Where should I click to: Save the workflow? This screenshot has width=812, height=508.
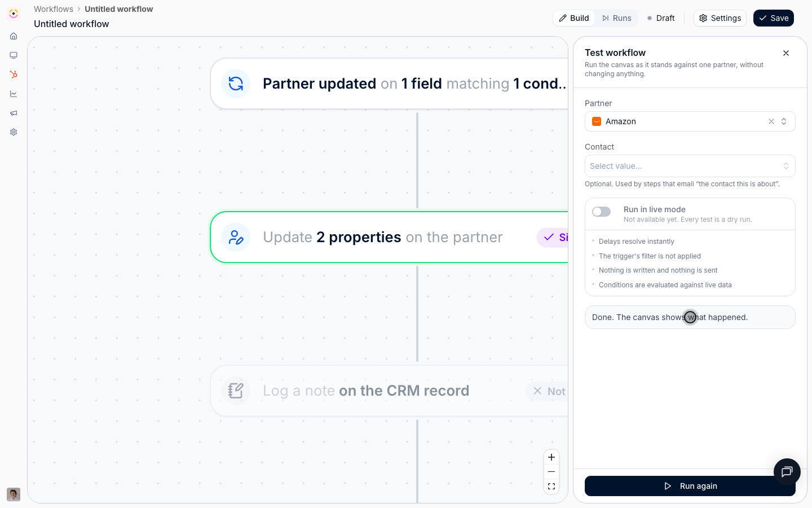774,18
